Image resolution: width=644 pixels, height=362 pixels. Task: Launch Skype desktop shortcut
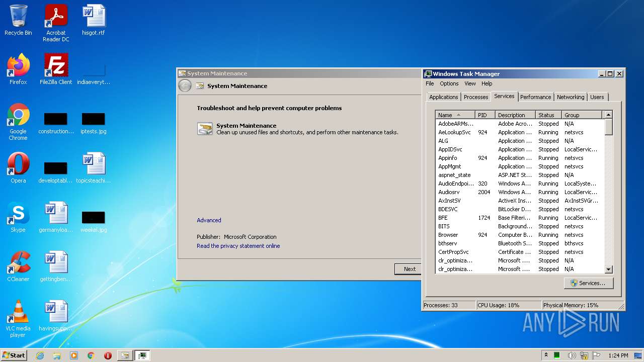coord(18,217)
